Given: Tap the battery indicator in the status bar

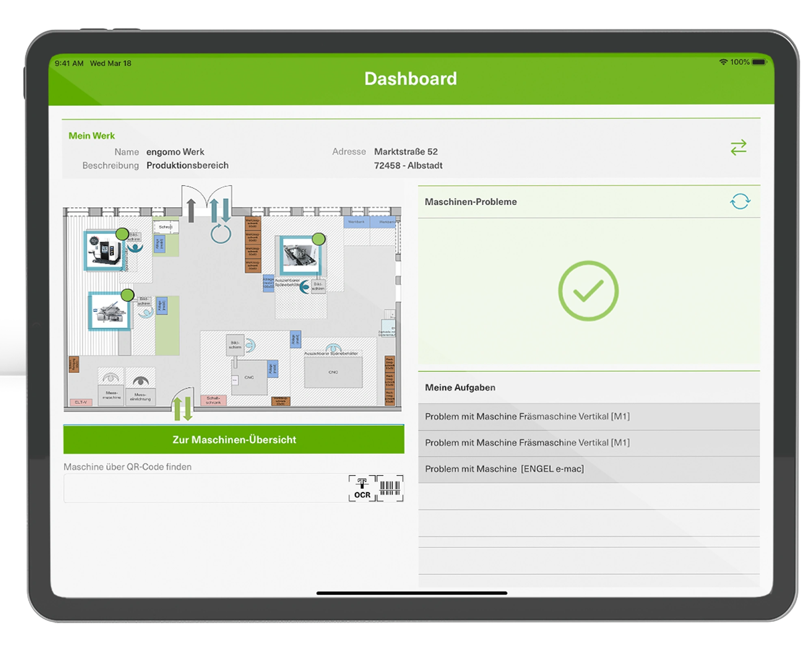Looking at the screenshot, I should [x=759, y=62].
